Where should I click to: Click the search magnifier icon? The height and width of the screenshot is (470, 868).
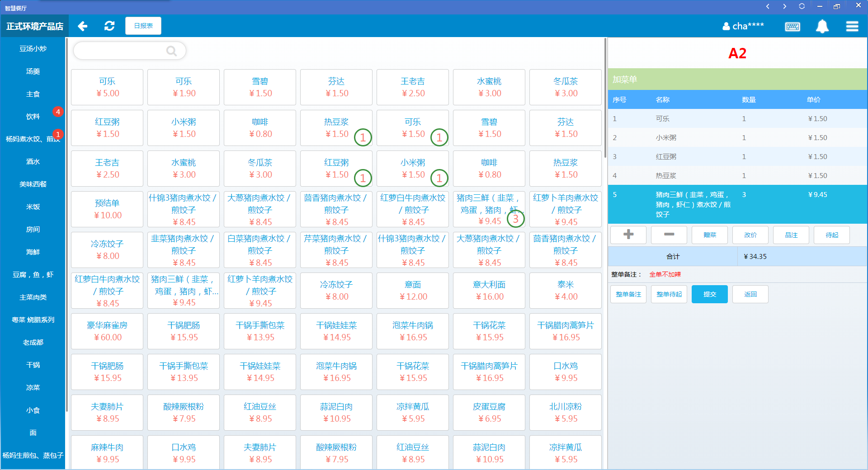coord(171,51)
